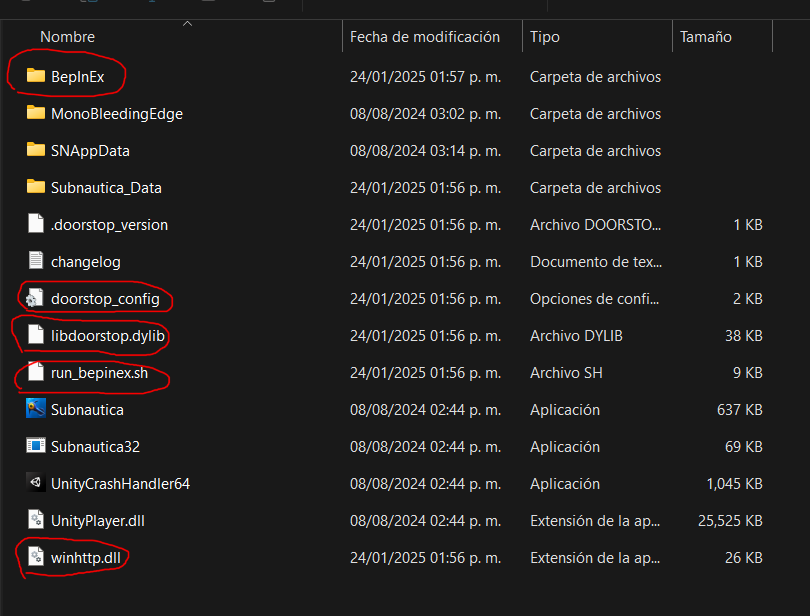Viewport: 810px width, 616px height.
Task: Click the 2 KB size value
Action: click(x=748, y=299)
